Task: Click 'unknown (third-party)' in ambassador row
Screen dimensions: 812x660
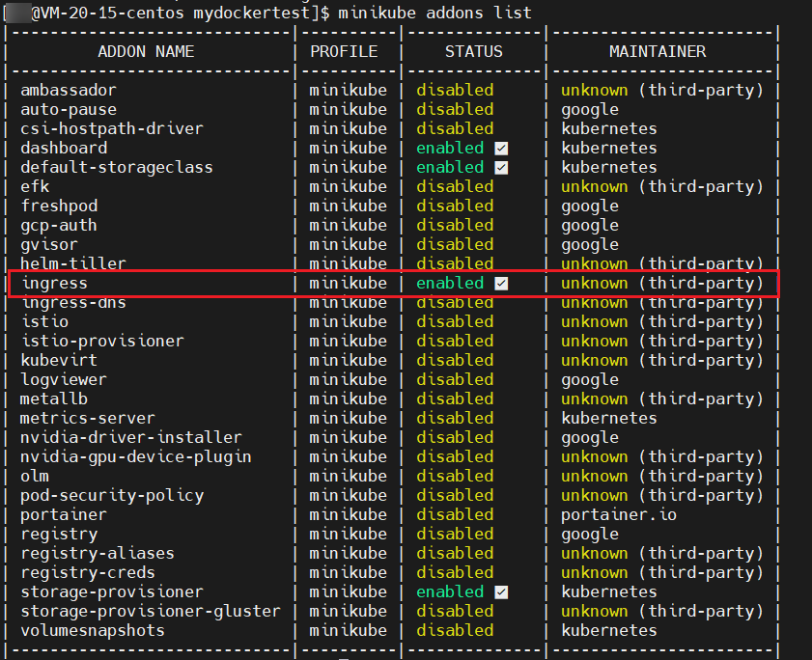Action: click(662, 90)
